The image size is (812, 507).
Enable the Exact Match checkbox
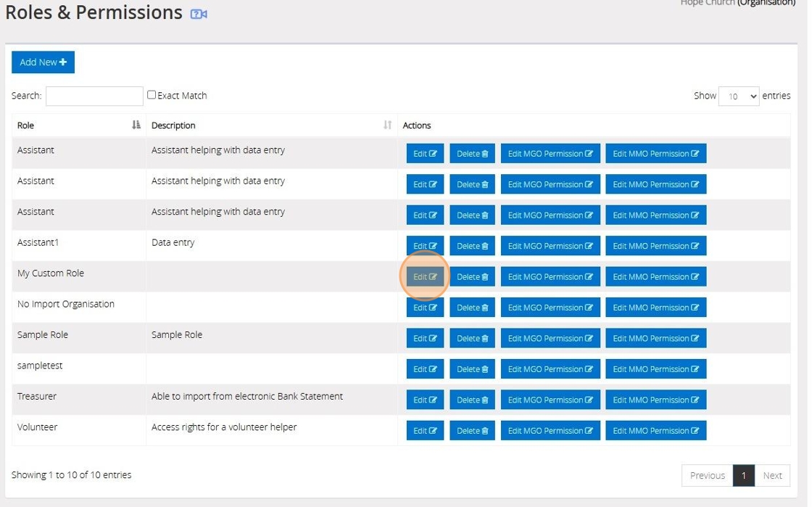tap(152, 95)
